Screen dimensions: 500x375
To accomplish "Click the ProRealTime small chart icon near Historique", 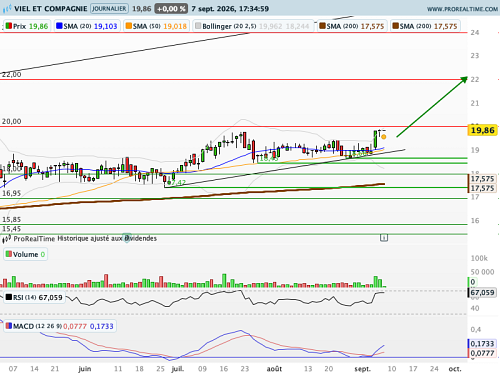I will click(x=7, y=239).
